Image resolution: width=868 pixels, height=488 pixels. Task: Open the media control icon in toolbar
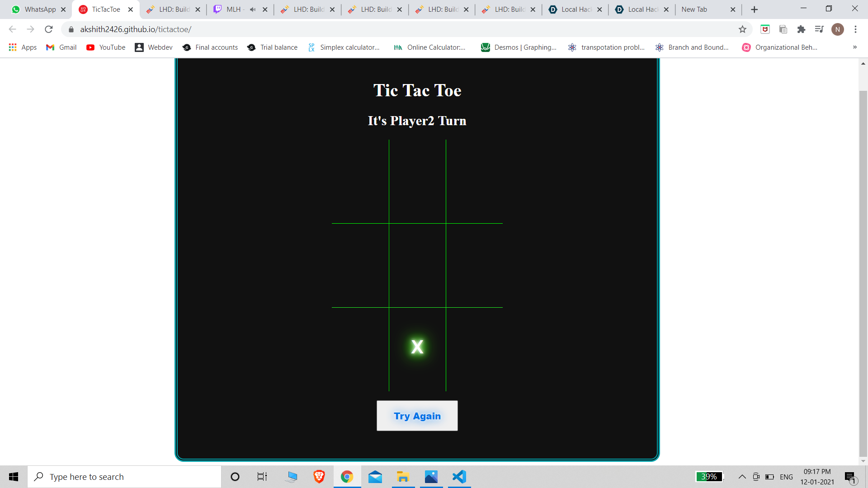[819, 29]
